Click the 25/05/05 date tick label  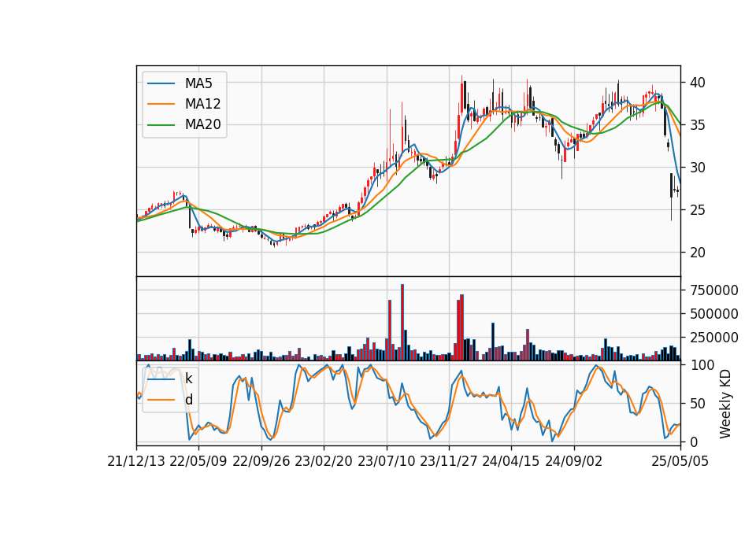click(680, 461)
